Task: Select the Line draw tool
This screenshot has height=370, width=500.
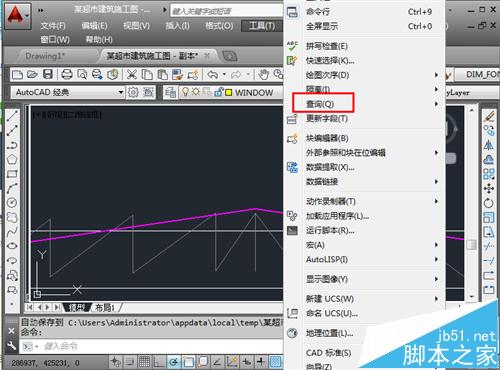Action: pyautogui.click(x=12, y=116)
